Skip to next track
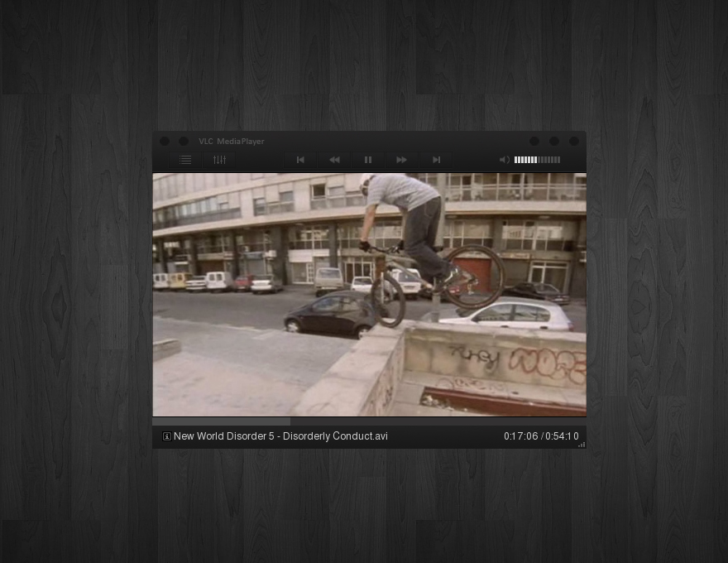728x563 pixels. [436, 160]
